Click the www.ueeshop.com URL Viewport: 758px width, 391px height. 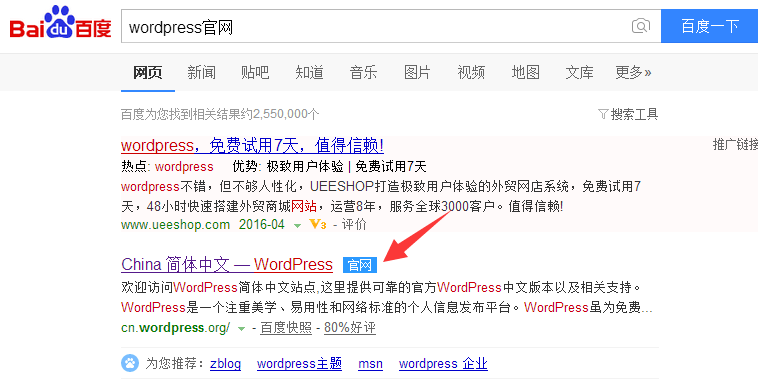175,225
